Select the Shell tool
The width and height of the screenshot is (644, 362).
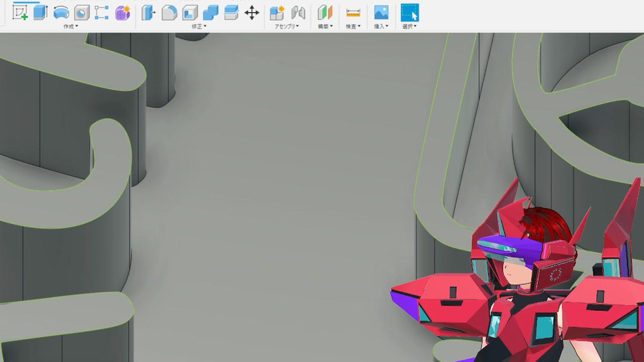(190, 13)
